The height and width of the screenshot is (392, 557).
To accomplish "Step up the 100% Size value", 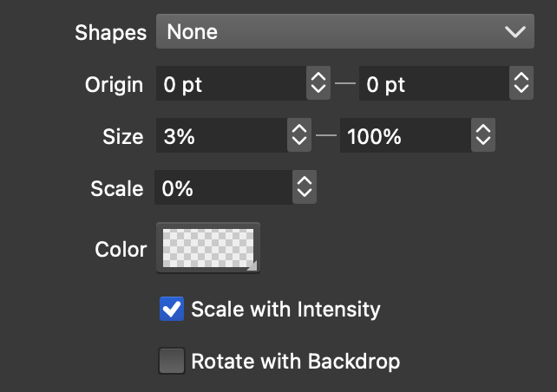I will pyautogui.click(x=483, y=130).
